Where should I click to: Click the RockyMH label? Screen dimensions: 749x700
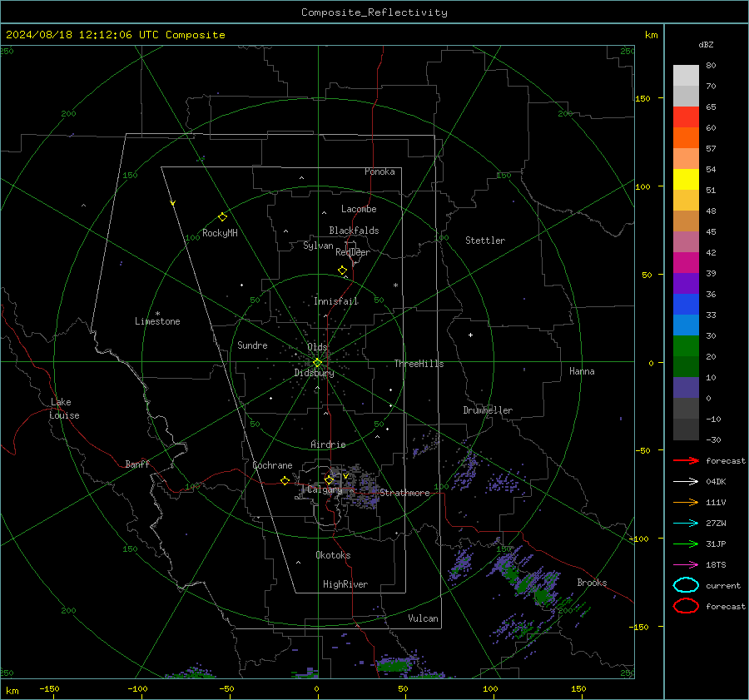tap(220, 233)
